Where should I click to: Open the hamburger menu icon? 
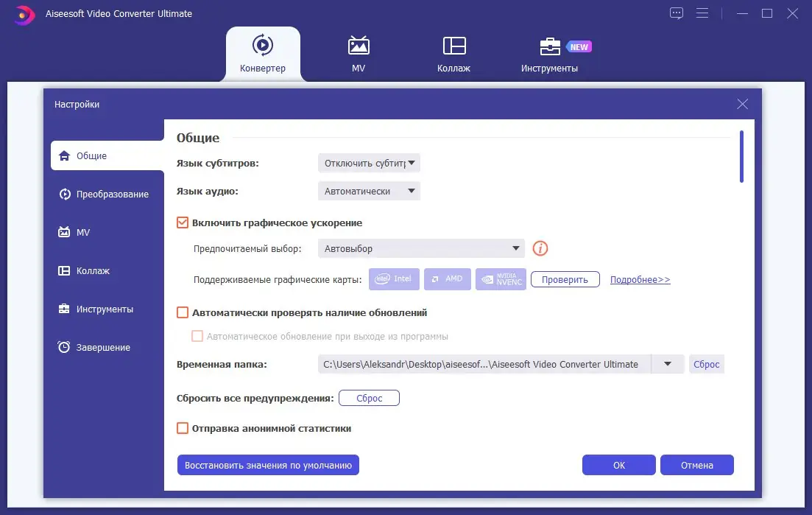pyautogui.click(x=702, y=13)
